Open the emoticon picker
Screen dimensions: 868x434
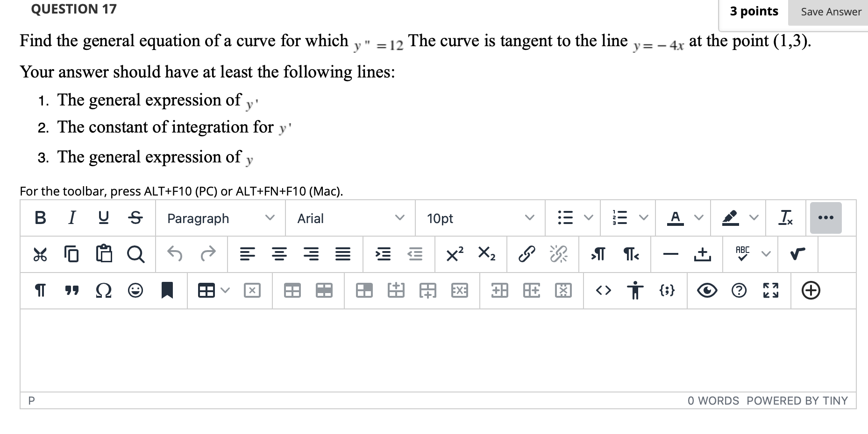coord(135,291)
